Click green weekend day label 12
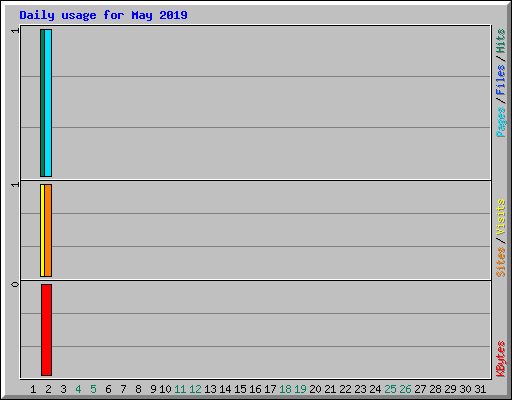This screenshot has width=512, height=400. 195,389
